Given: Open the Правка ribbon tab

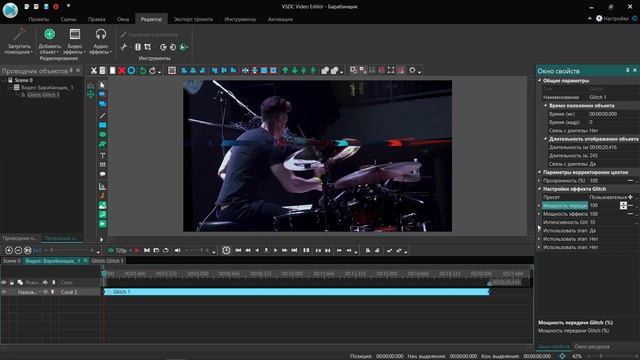Looking at the screenshot, I should [96, 19].
